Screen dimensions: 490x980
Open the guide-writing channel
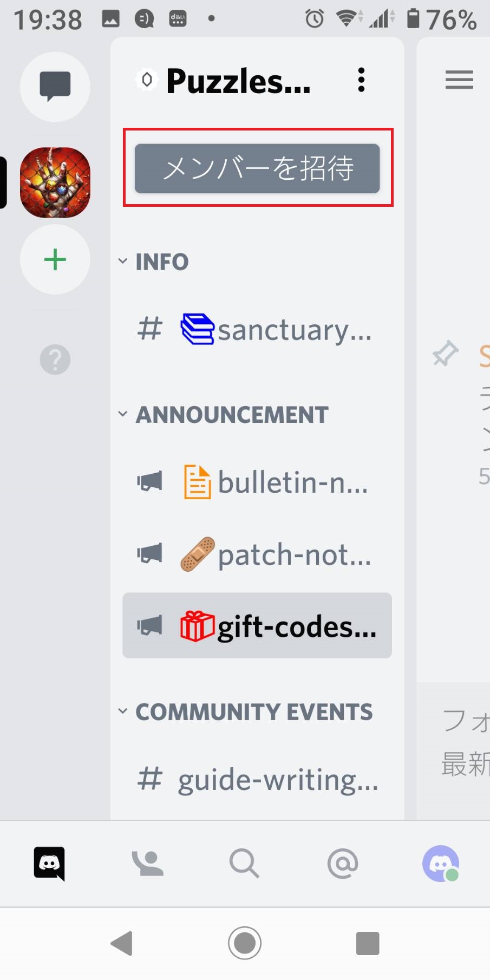[257, 780]
